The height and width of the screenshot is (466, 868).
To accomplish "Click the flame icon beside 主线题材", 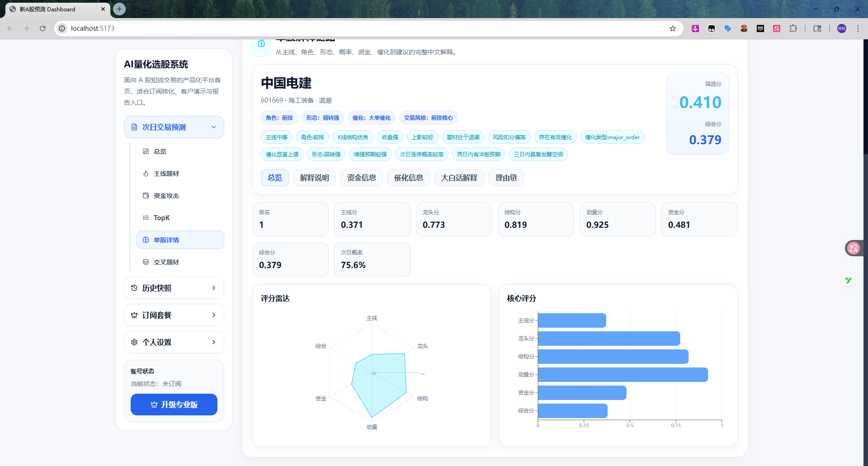I will pos(146,174).
